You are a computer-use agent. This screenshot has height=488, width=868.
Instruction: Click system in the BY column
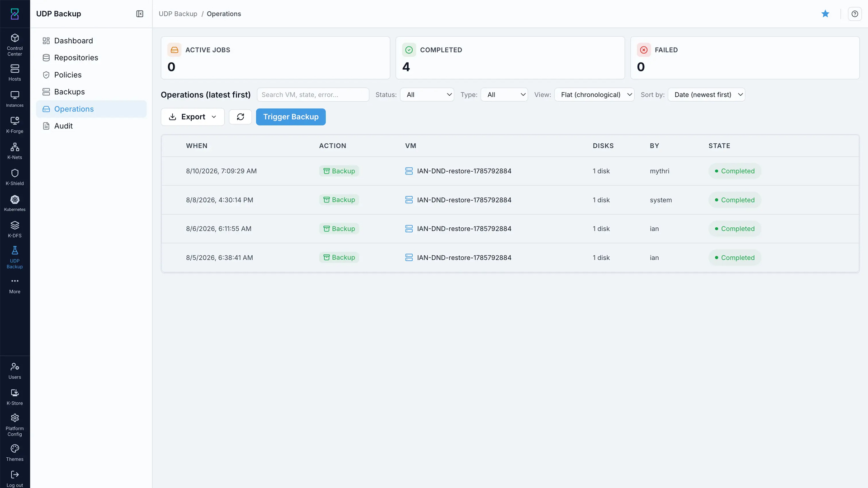(661, 200)
